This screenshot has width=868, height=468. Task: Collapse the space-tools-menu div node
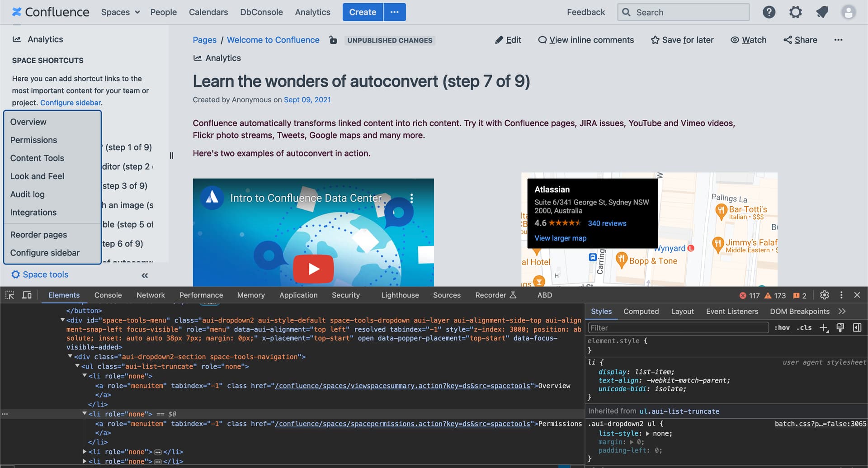62,320
